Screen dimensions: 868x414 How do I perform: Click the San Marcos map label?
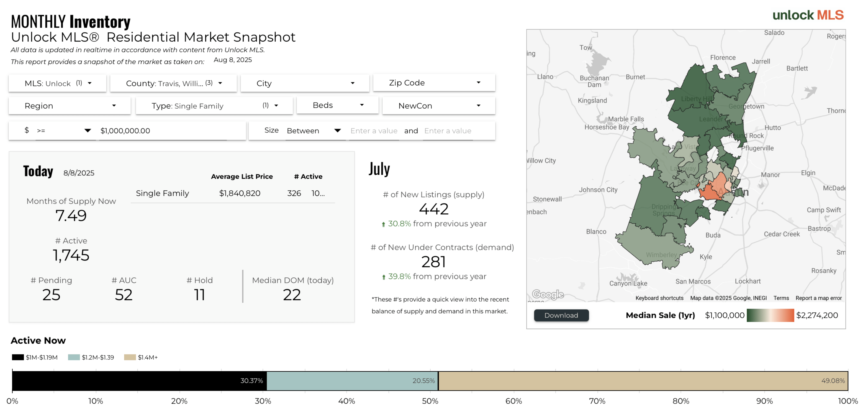693,282
